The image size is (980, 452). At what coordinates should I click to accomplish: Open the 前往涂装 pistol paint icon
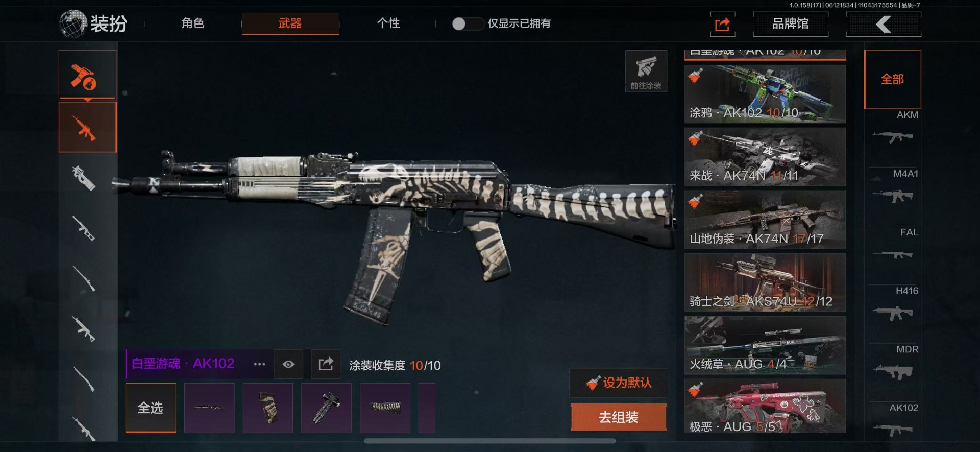[x=646, y=71]
